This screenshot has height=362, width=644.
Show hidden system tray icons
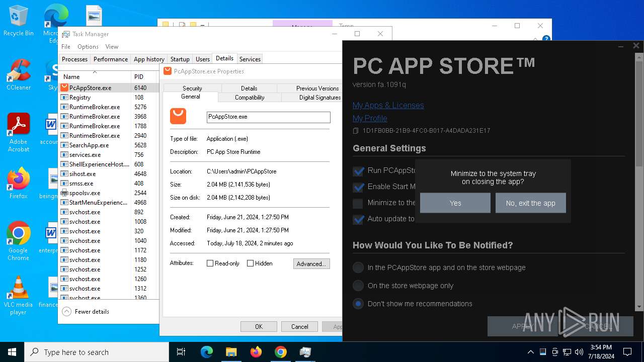point(530,352)
